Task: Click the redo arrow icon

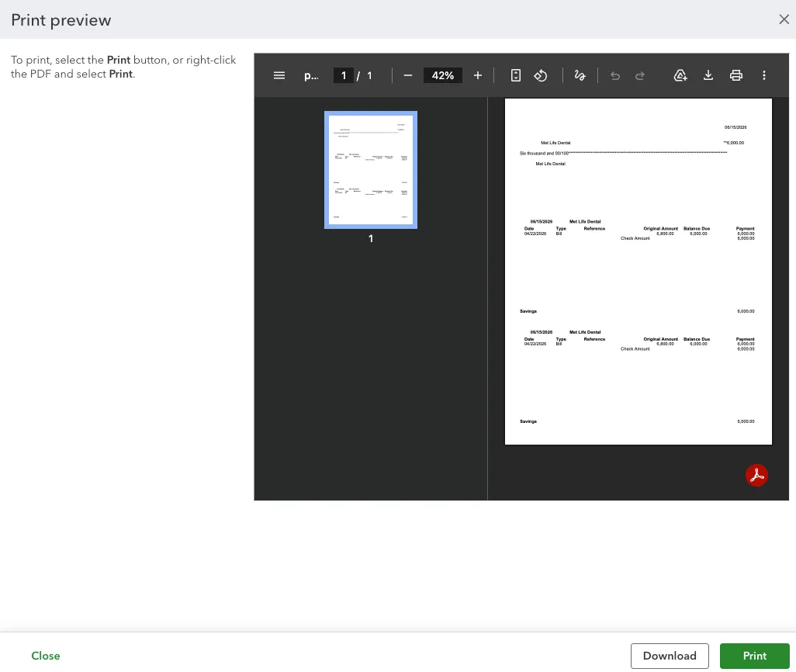Action: pyautogui.click(x=639, y=76)
